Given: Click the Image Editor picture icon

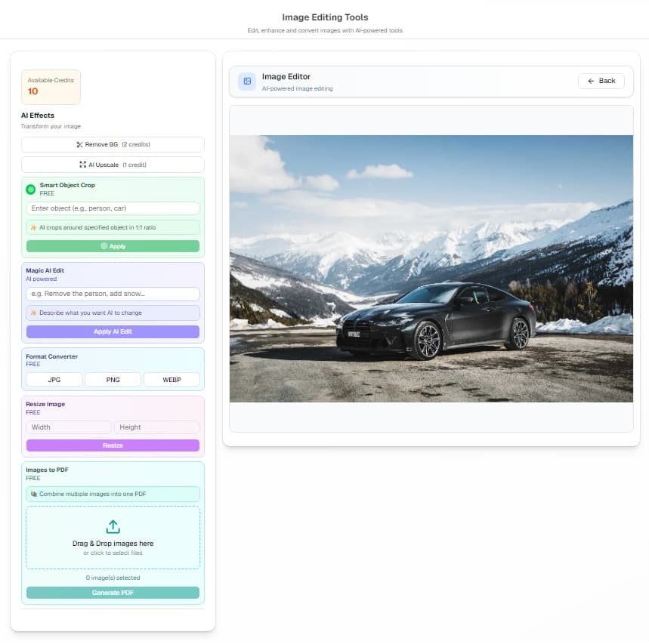Looking at the screenshot, I should click(247, 81).
